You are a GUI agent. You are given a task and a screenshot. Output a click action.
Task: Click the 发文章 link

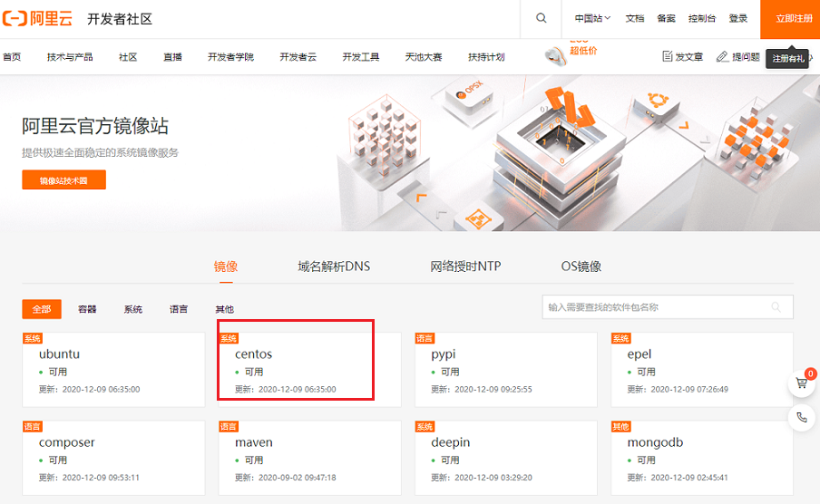[688, 56]
